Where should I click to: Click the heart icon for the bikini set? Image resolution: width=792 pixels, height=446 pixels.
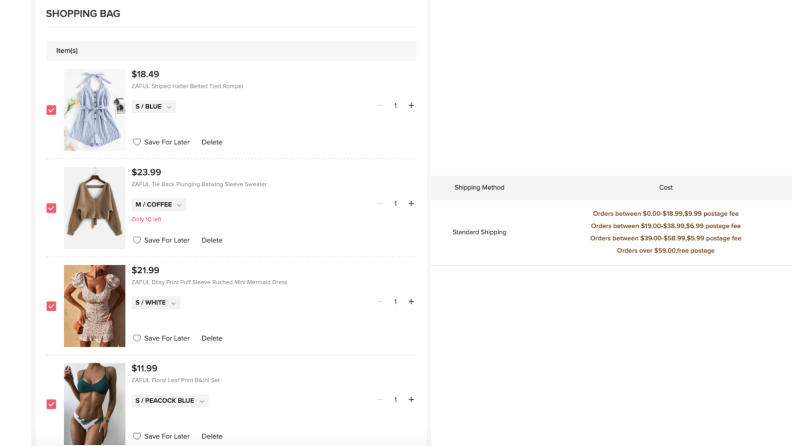pyautogui.click(x=136, y=436)
